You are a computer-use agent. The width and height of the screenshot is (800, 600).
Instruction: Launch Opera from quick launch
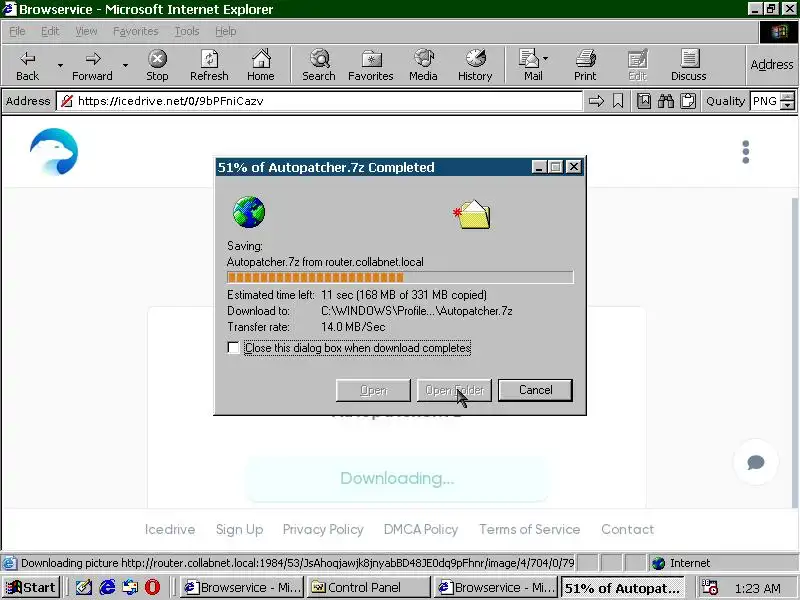pyautogui.click(x=152, y=587)
